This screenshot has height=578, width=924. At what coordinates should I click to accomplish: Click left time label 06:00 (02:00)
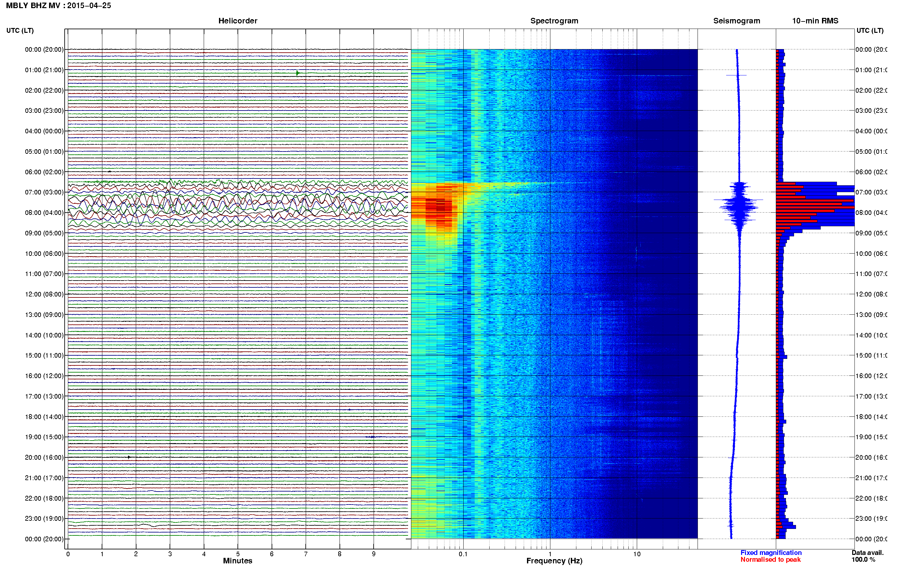pos(44,172)
